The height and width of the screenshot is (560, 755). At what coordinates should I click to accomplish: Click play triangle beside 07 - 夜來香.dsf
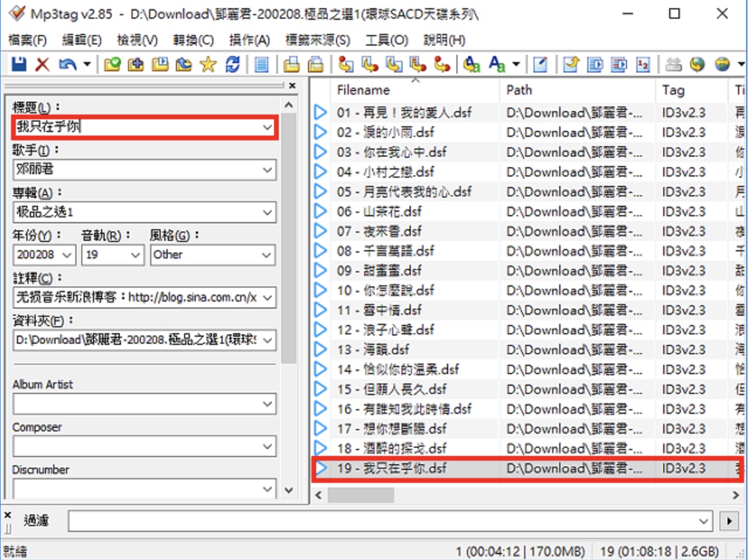click(x=320, y=230)
